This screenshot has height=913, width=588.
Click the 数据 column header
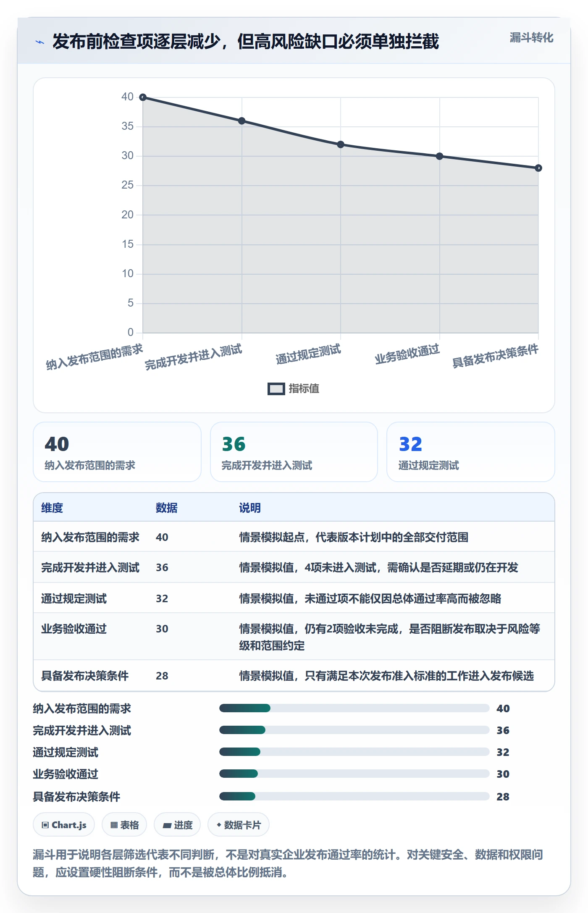(167, 508)
